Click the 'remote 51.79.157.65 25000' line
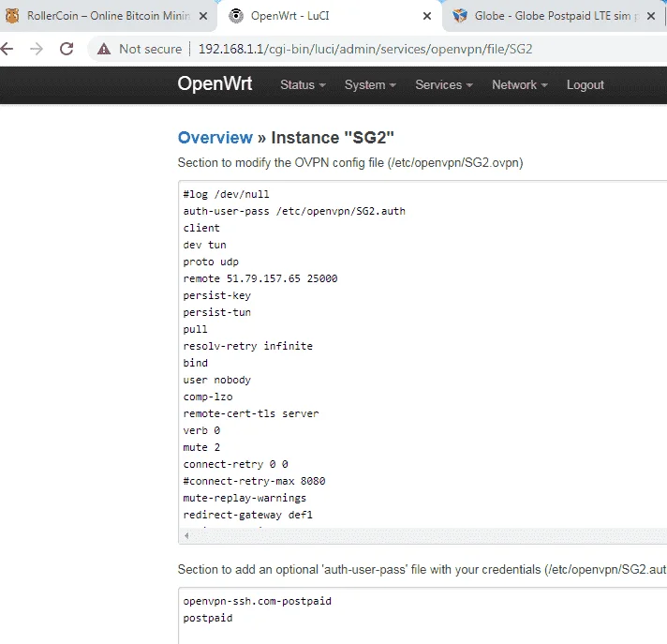This screenshot has width=667, height=644. point(260,278)
